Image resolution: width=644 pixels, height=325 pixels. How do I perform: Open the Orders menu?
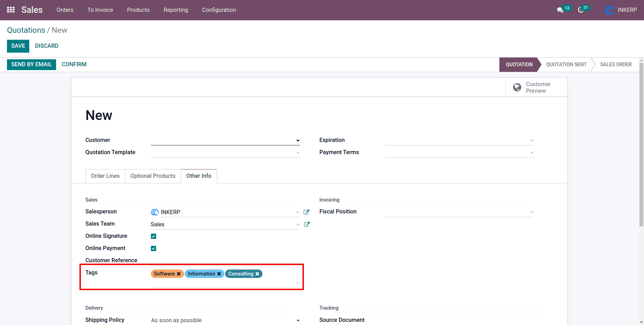[65, 10]
